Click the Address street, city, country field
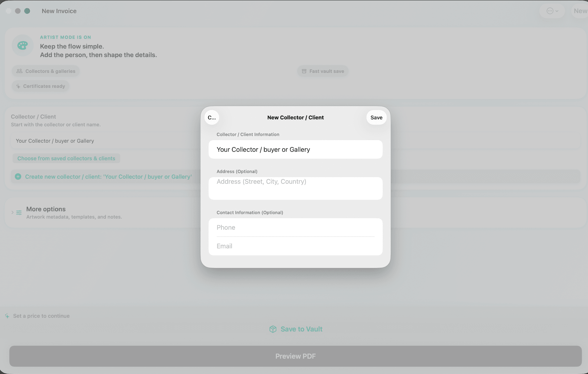 pyautogui.click(x=295, y=188)
